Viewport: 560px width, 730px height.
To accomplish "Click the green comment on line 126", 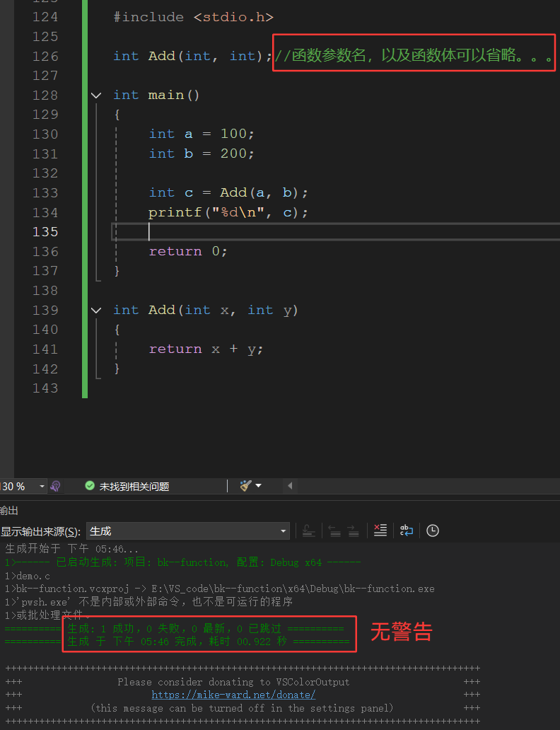I will 414,56.
